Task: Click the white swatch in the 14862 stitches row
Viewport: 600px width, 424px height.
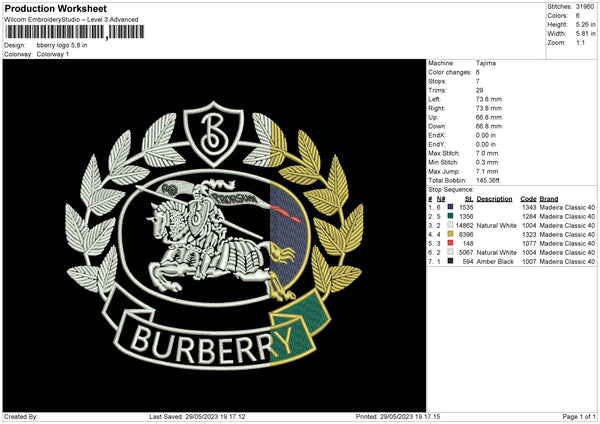Action: click(450, 225)
